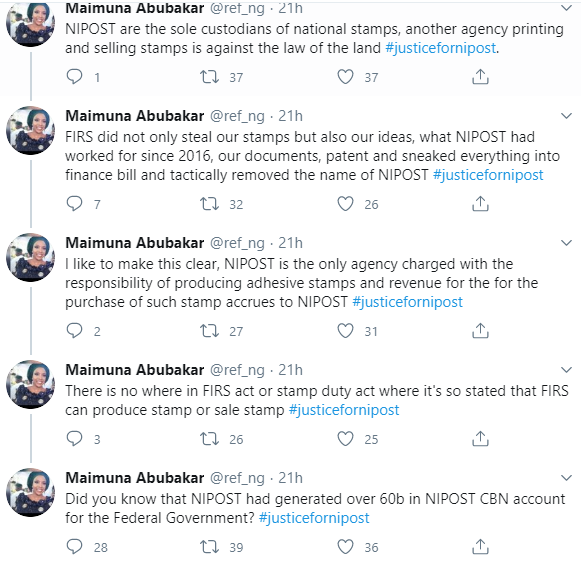Like the tweet with 25 likes
Screen dimensions: 581x563
345,439
